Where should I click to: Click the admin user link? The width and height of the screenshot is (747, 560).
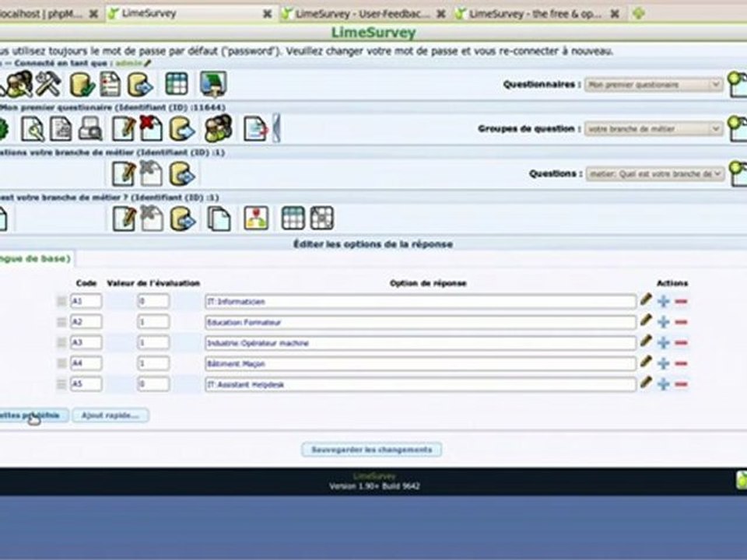pyautogui.click(x=128, y=63)
